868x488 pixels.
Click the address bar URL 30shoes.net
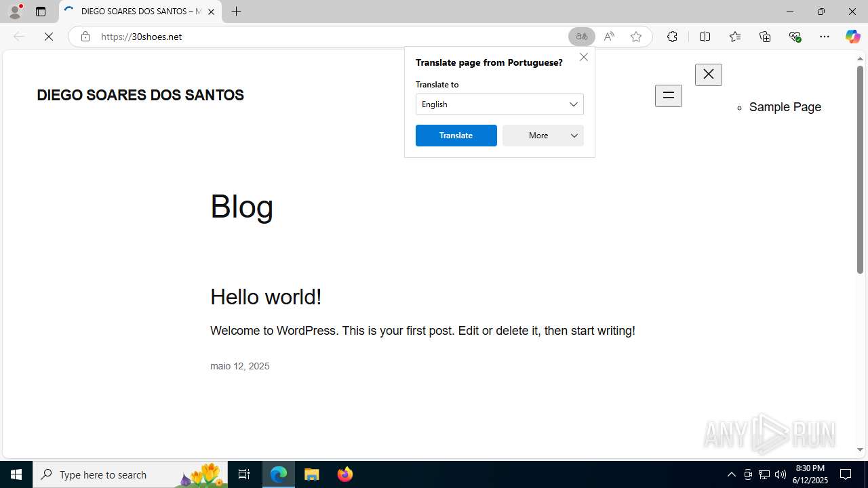142,37
